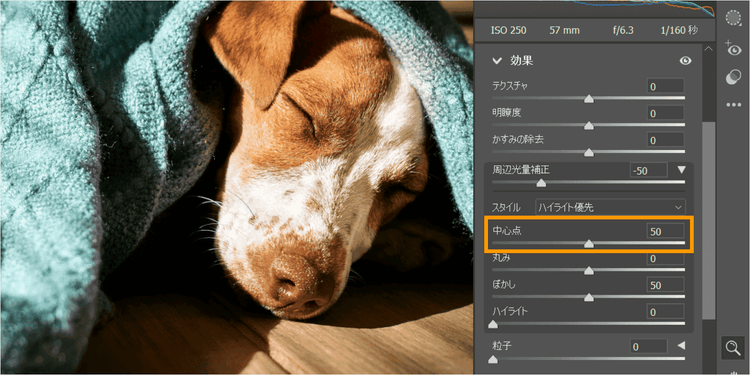Open the three-dots more options menu
This screenshot has height=375, width=750.
733,105
